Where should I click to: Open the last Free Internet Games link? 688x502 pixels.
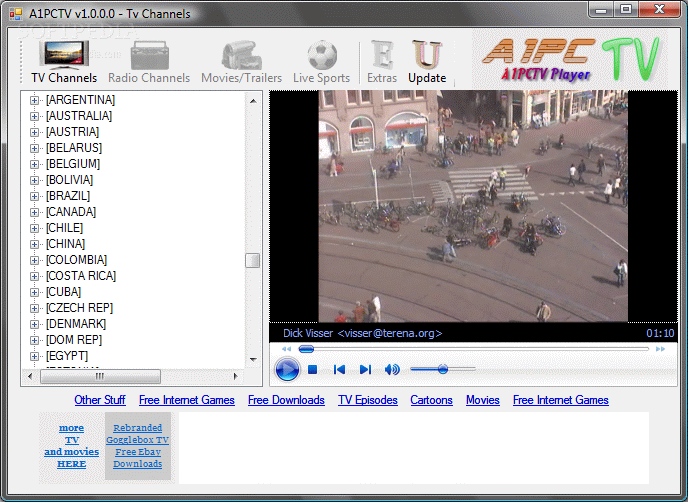pos(561,400)
